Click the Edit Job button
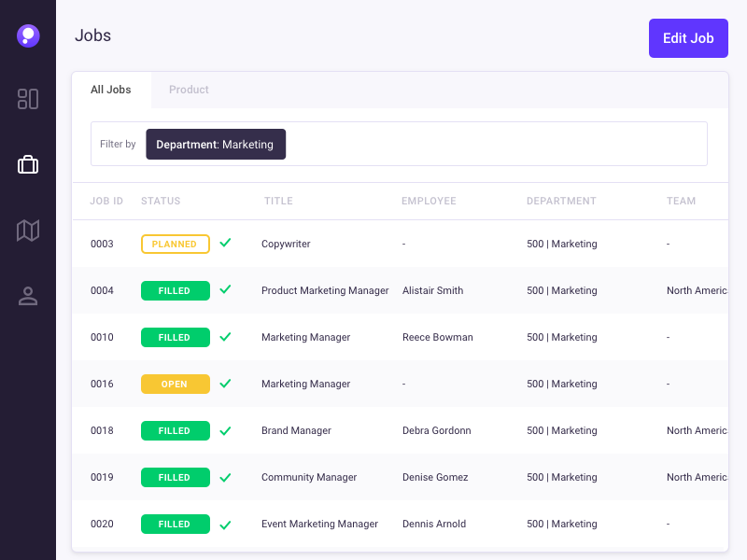Screen dimensions: 747x560 point(688,38)
